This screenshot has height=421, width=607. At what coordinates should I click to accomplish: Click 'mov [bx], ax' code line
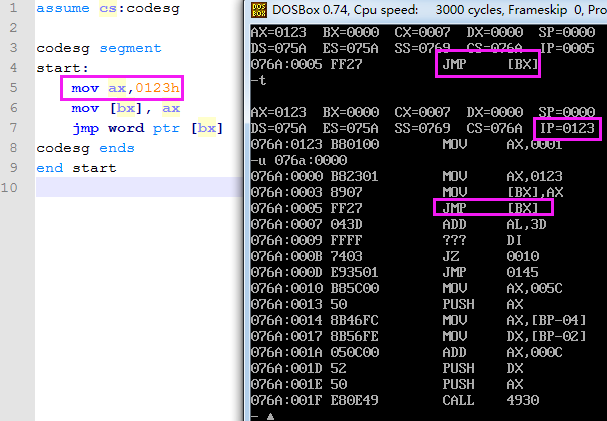tap(125, 108)
